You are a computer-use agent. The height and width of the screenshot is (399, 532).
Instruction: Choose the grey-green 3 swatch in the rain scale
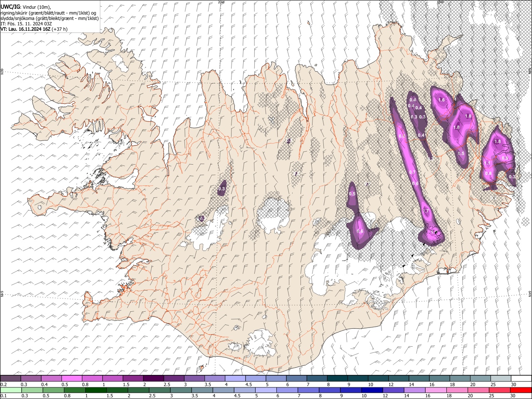point(181,390)
